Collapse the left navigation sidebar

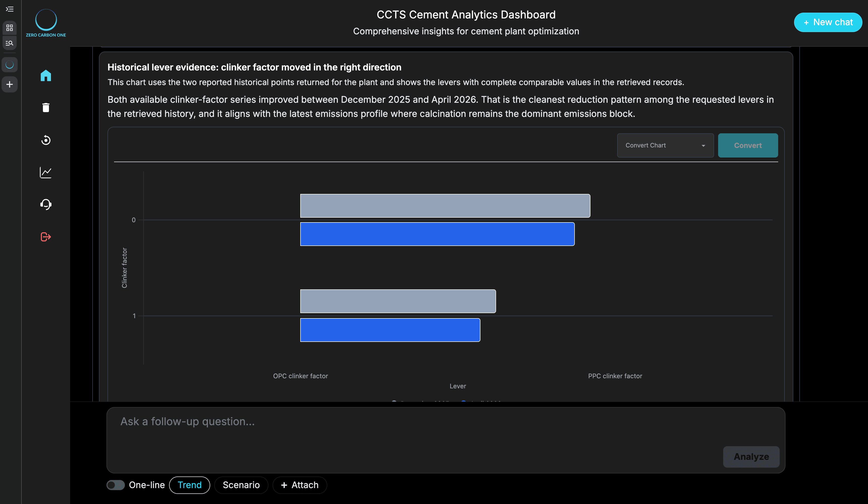coord(10,9)
